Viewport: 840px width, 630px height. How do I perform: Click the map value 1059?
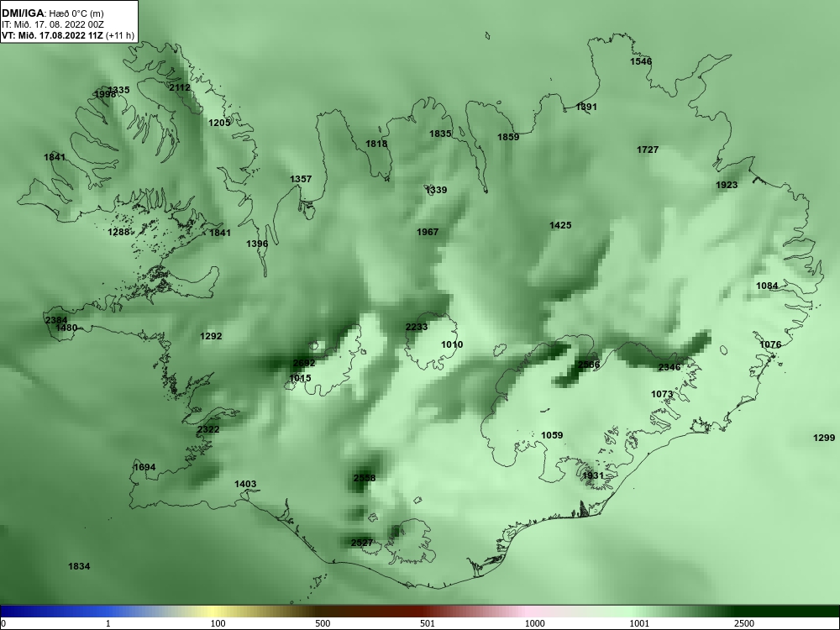click(552, 435)
